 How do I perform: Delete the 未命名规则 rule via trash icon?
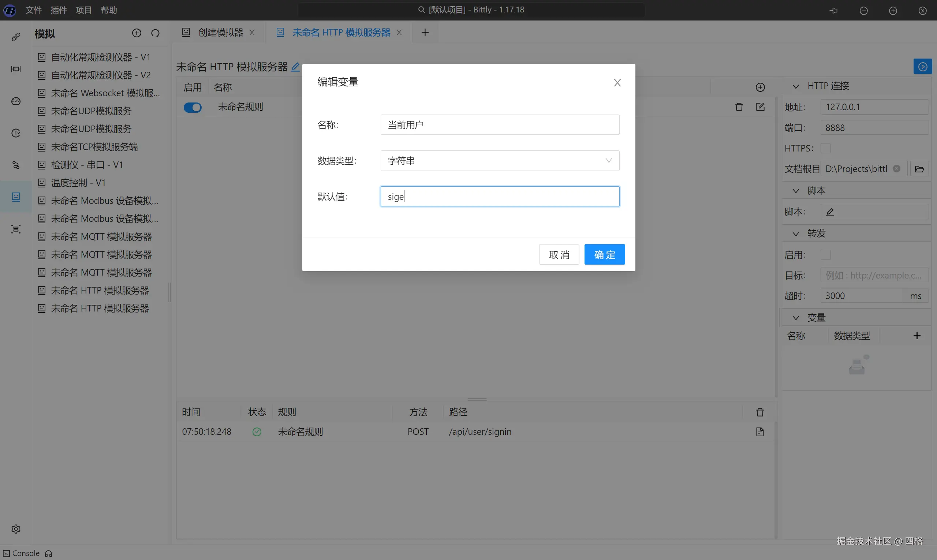click(739, 107)
